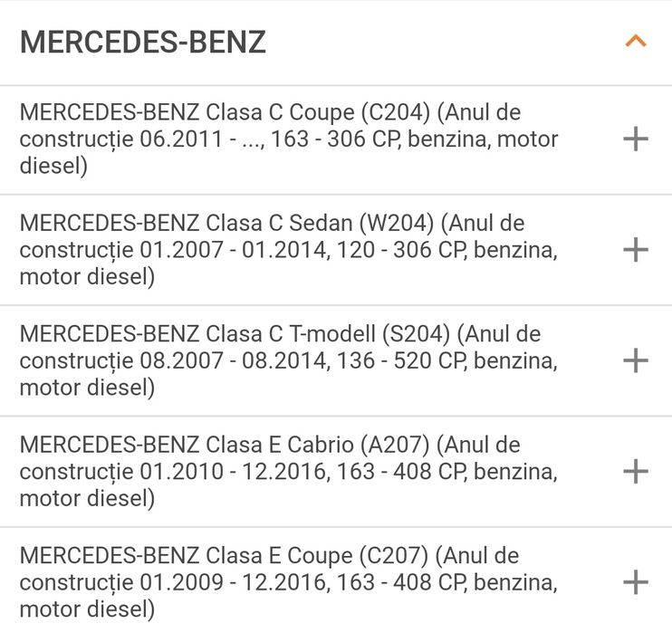
Task: Tap the orange arrow in the brand header
Action: pos(636,42)
